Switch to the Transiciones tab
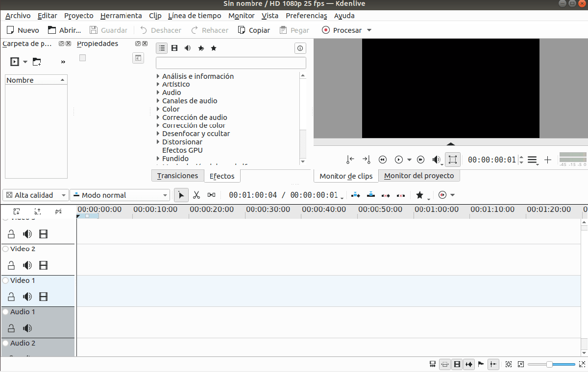Image resolution: width=588 pixels, height=372 pixels. pos(177,175)
